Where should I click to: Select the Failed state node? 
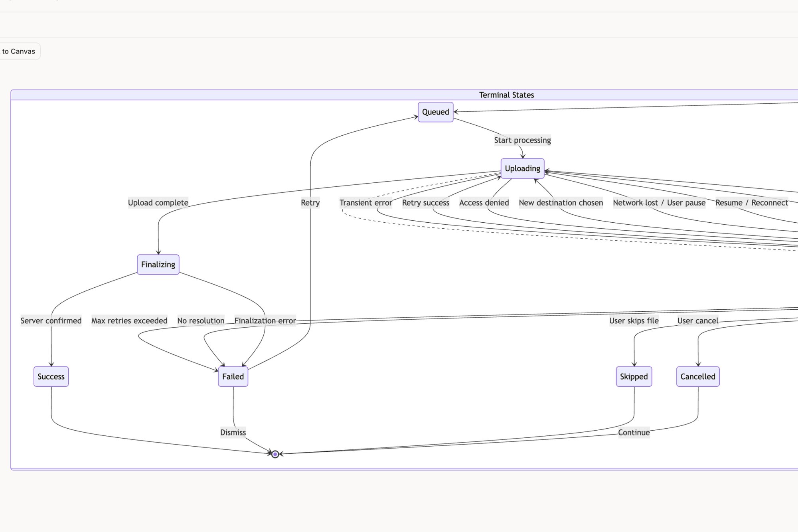233,376
